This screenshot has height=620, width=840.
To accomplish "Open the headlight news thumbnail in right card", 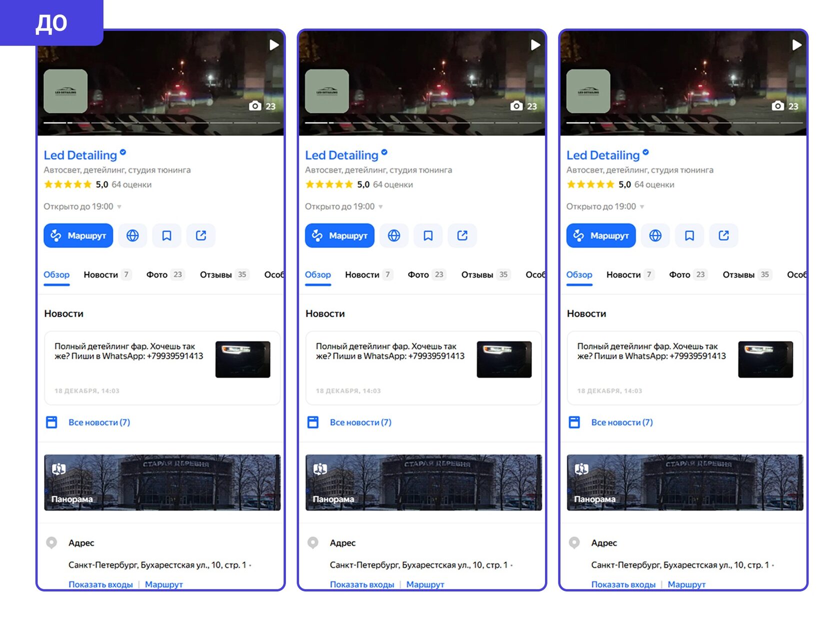I will pos(765,359).
